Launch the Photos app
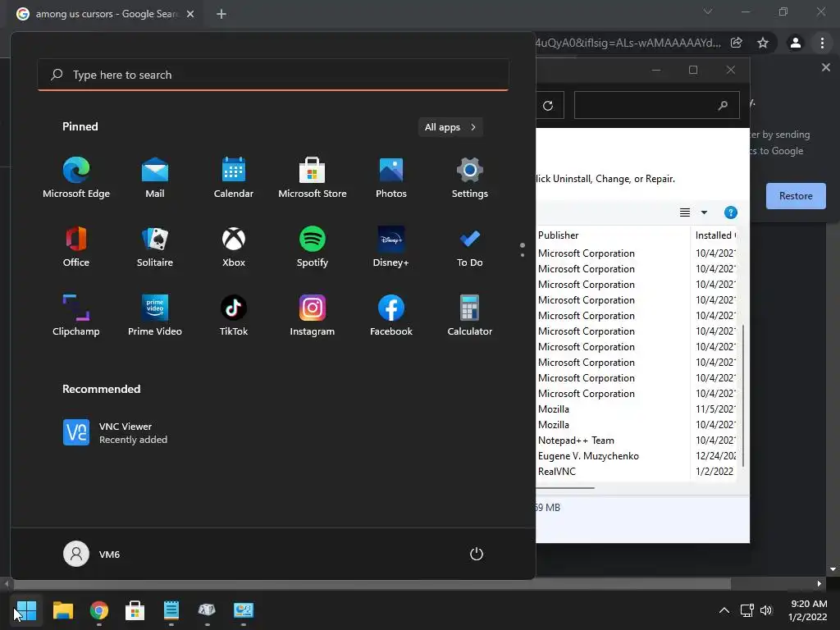The image size is (840, 630). [x=391, y=178]
